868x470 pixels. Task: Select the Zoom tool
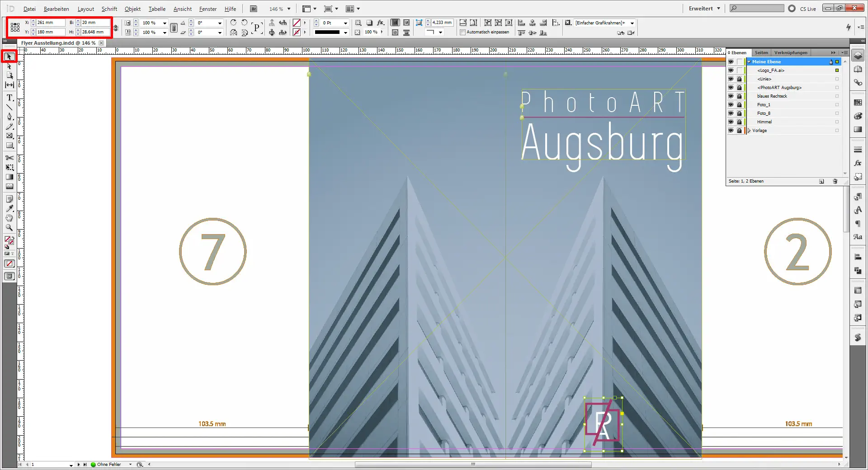[x=9, y=227]
